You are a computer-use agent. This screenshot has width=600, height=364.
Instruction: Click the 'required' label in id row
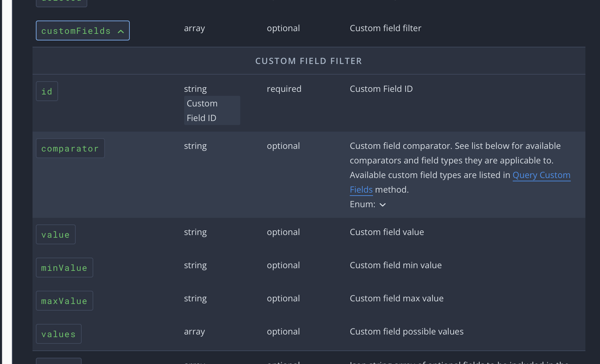(284, 89)
